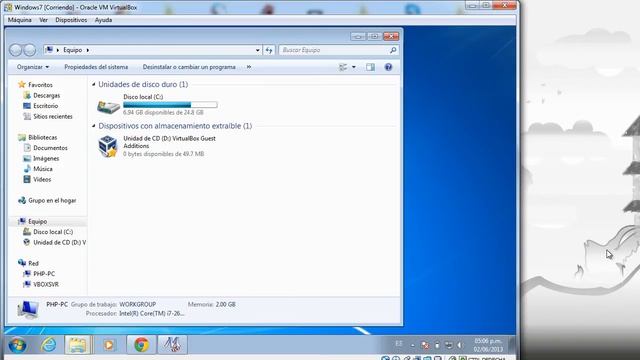Select Bibliotecas in navigation pane

tap(42, 138)
